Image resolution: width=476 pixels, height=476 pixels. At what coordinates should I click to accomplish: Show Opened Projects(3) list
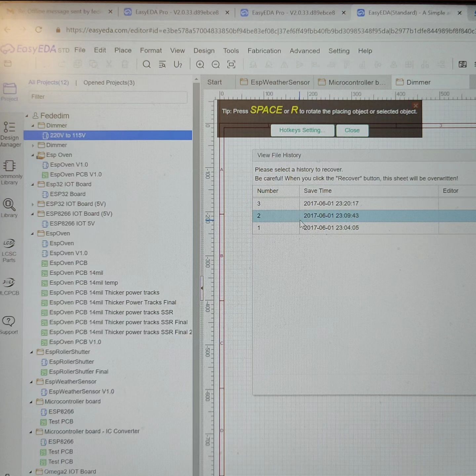109,83
